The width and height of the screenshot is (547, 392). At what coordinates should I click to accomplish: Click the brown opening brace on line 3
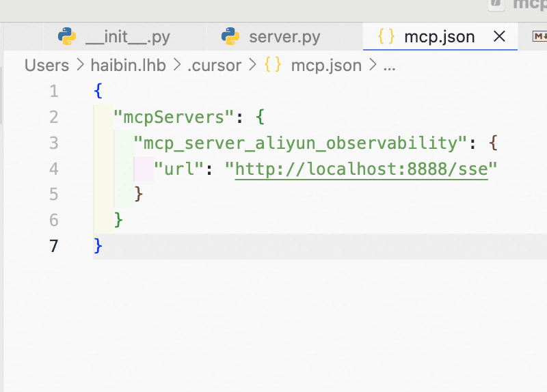493,143
